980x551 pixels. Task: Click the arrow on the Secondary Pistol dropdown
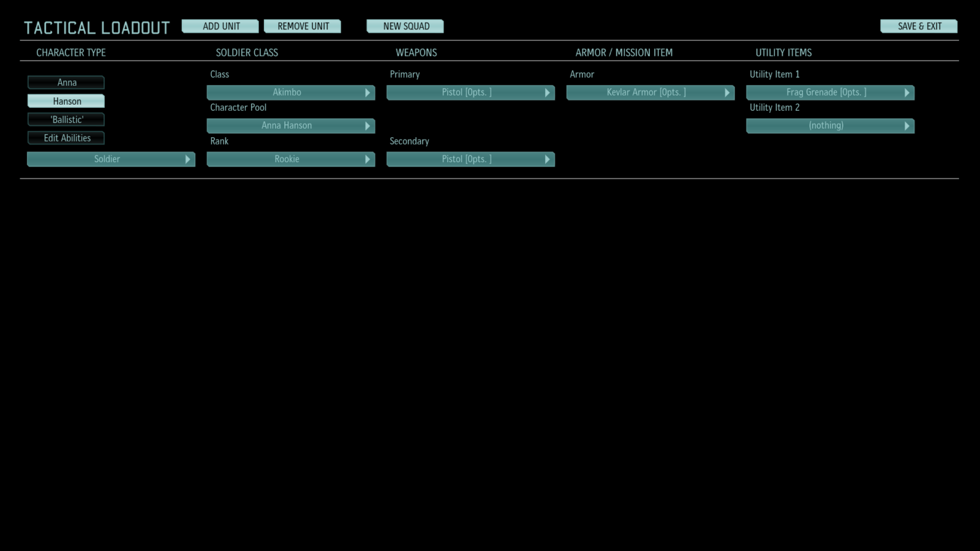coord(547,159)
